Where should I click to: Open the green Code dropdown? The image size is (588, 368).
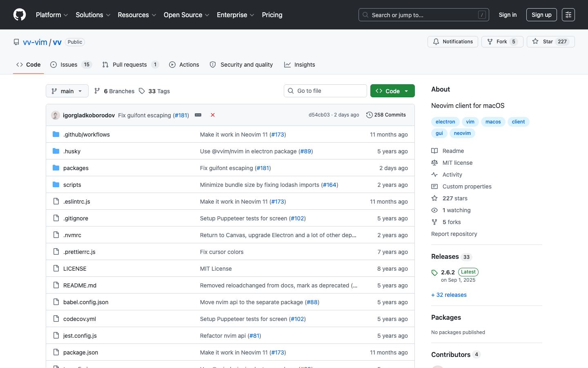click(392, 91)
